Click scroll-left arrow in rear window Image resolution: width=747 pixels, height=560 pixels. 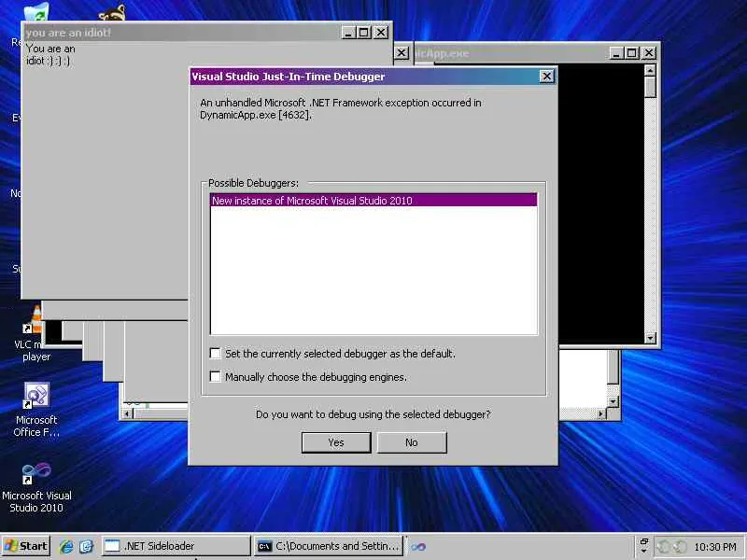(x=127, y=413)
